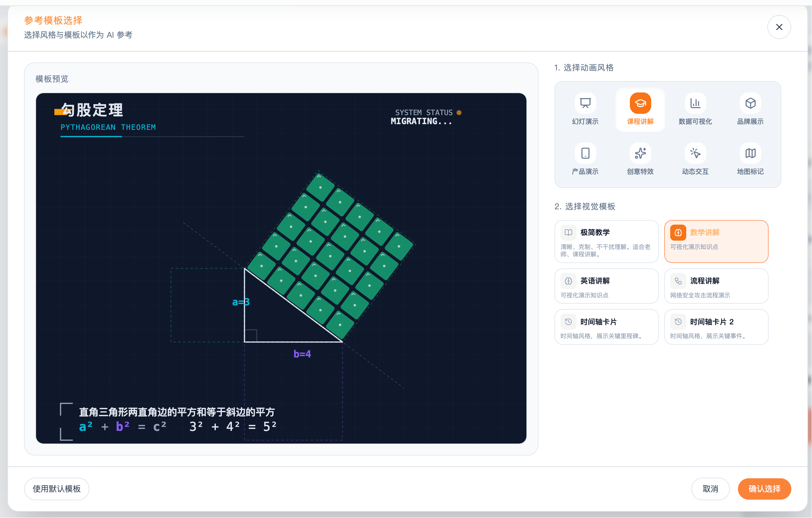Click the 勾股定理 template preview image

[281, 268]
